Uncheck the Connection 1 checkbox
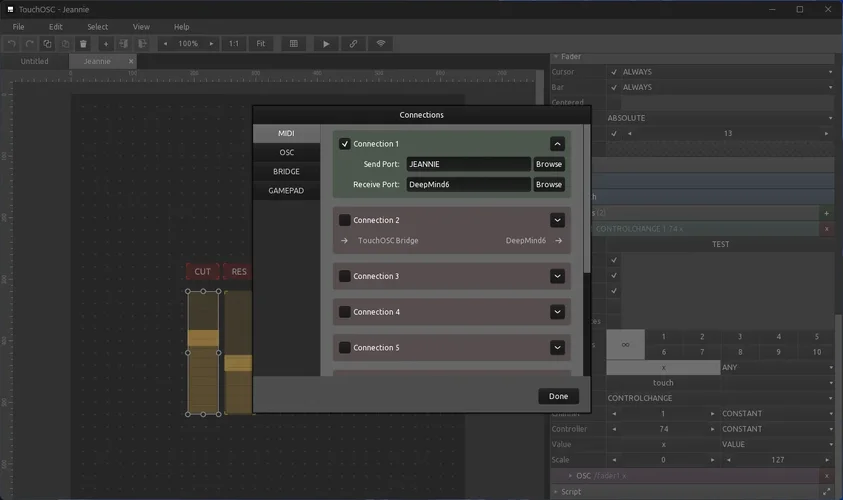Image resolution: width=843 pixels, height=500 pixels. (345, 144)
